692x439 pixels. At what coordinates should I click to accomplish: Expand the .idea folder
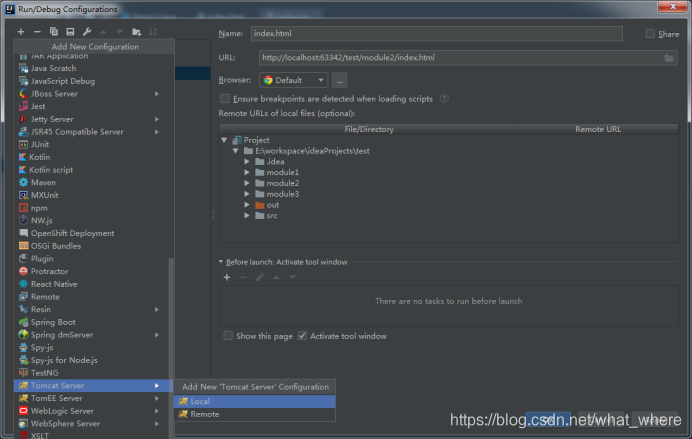247,161
